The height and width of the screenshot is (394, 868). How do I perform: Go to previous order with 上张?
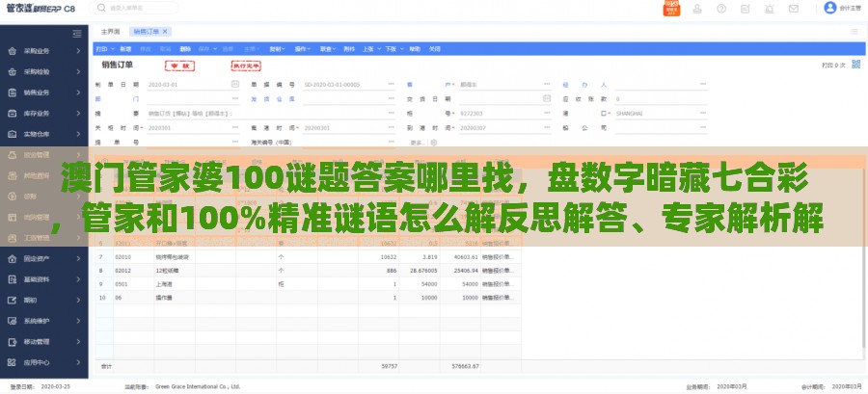click(370, 48)
